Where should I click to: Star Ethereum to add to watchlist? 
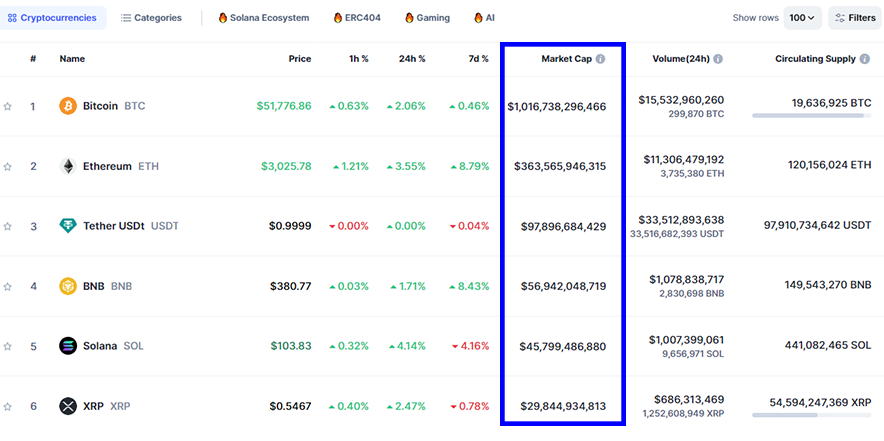tap(7, 166)
